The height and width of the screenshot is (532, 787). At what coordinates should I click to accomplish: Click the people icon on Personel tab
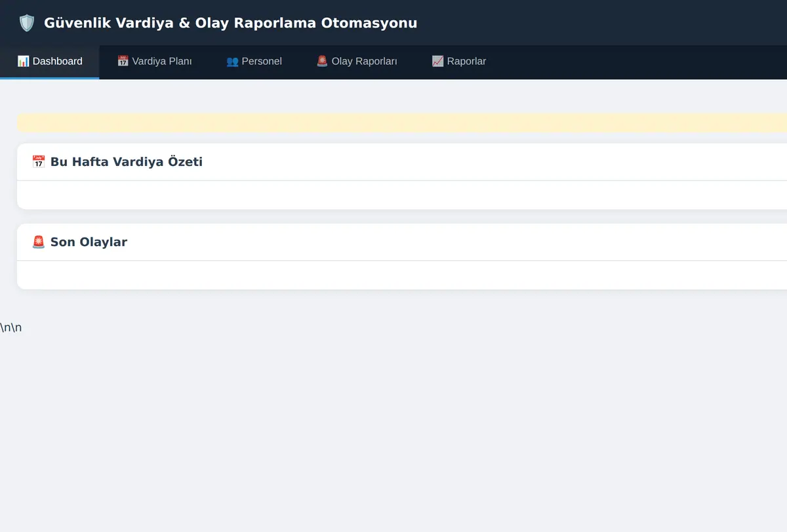pyautogui.click(x=232, y=62)
